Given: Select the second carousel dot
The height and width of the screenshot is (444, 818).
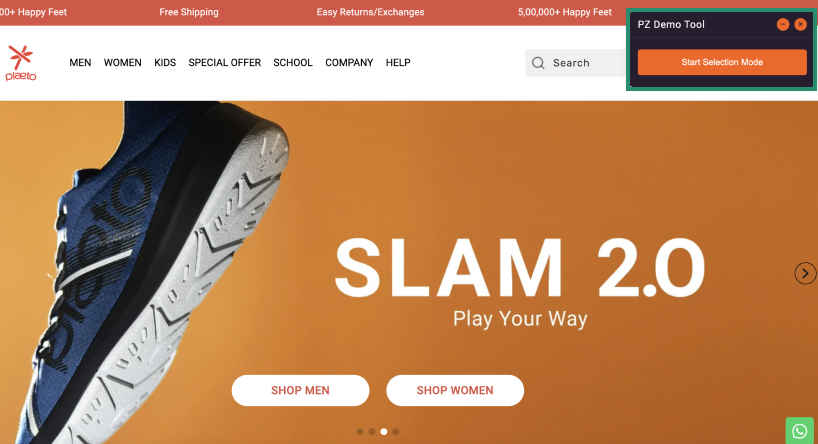Looking at the screenshot, I should (x=372, y=431).
